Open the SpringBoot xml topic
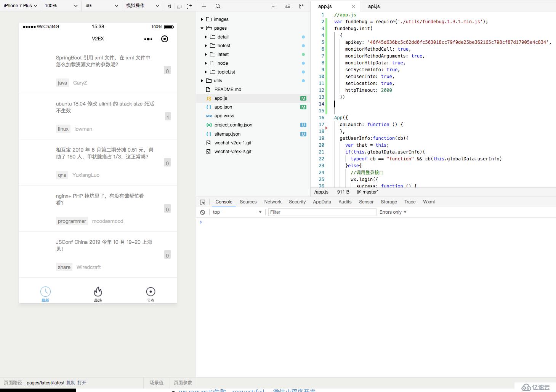Image resolution: width=556 pixels, height=392 pixels. pos(103,61)
